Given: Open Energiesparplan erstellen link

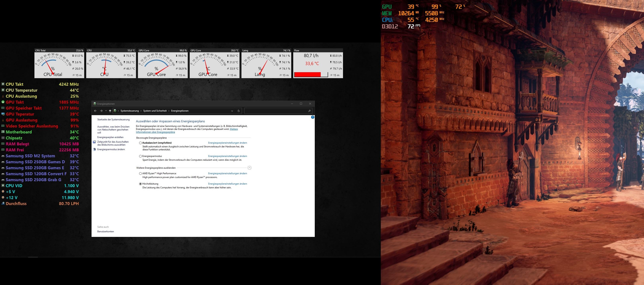Looking at the screenshot, I should (110, 137).
